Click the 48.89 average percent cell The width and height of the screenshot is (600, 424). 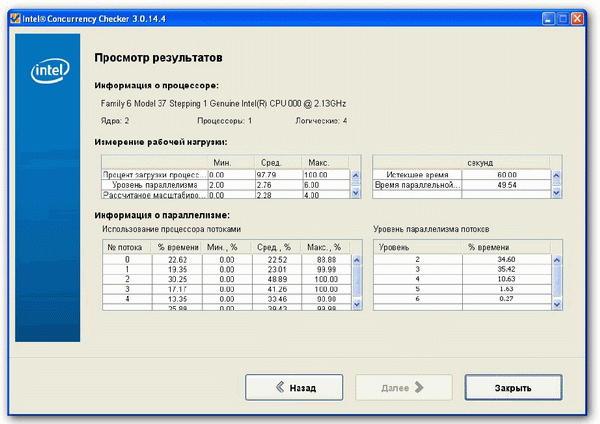tap(277, 279)
